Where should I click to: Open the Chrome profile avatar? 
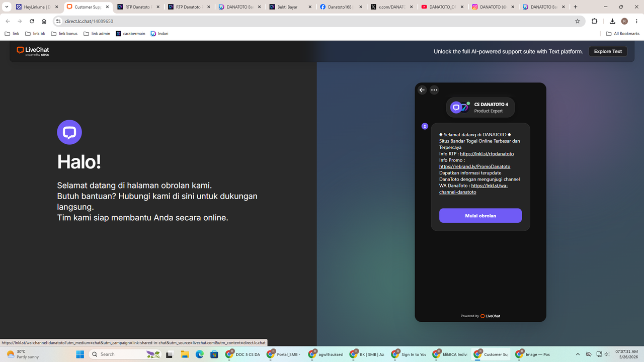(x=624, y=21)
